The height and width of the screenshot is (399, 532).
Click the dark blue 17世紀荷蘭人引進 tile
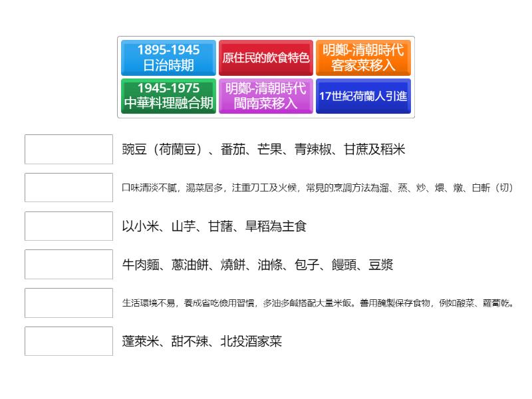pos(363,96)
